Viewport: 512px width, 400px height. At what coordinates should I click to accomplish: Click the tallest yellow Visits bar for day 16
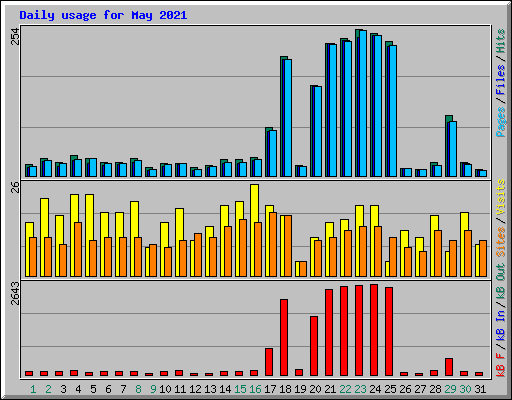click(x=254, y=230)
